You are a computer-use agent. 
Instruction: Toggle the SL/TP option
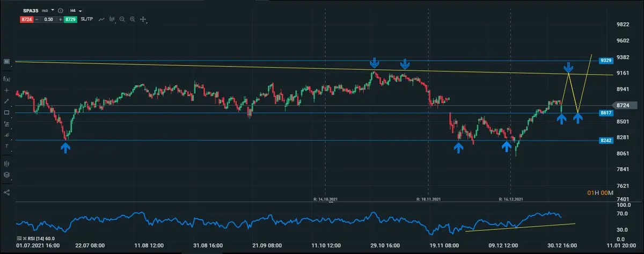coord(86,19)
